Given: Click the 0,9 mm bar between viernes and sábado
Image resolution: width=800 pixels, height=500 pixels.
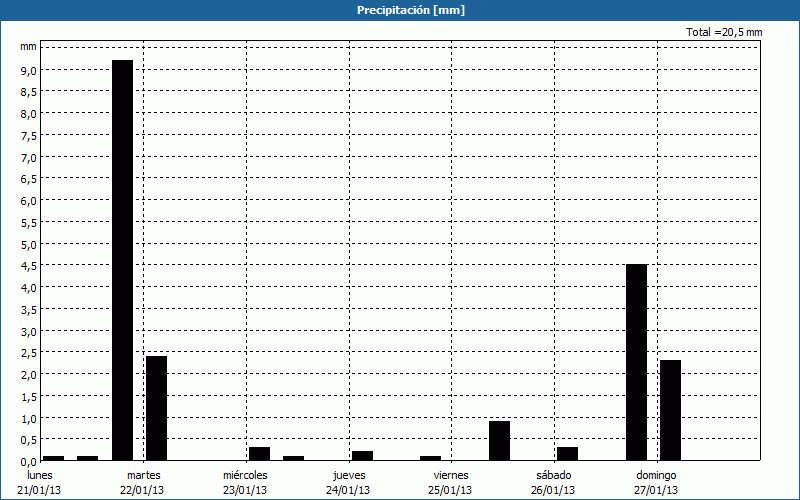Looking at the screenshot, I should [x=499, y=441].
